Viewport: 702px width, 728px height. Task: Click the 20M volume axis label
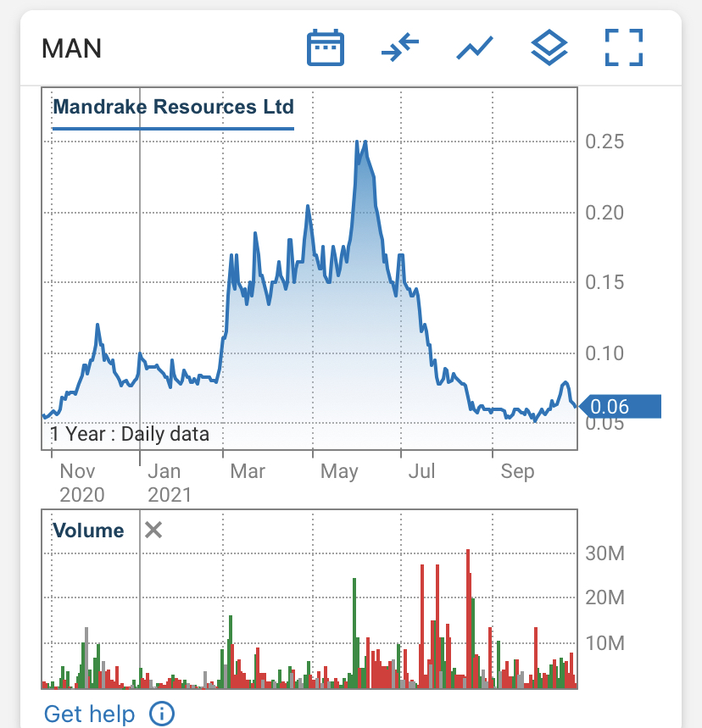tap(604, 597)
